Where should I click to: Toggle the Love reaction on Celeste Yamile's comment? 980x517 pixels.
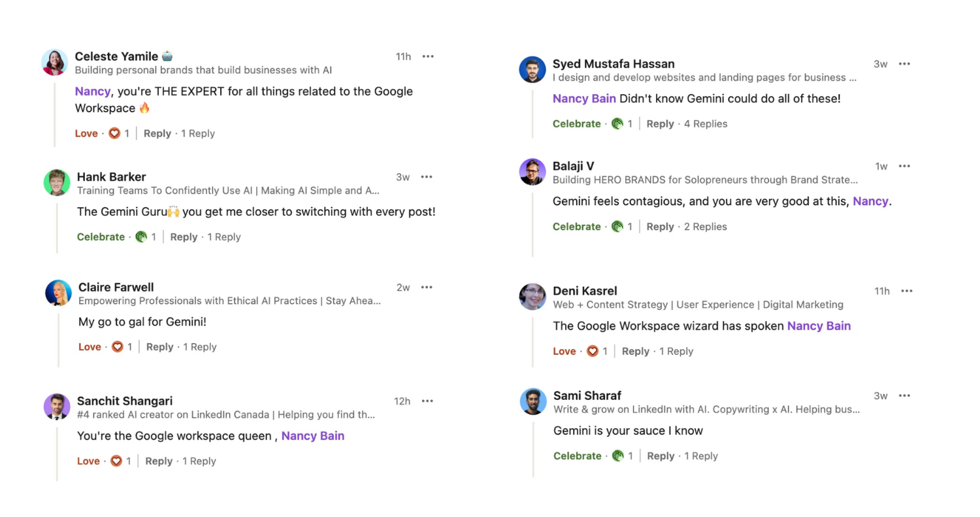coord(86,133)
